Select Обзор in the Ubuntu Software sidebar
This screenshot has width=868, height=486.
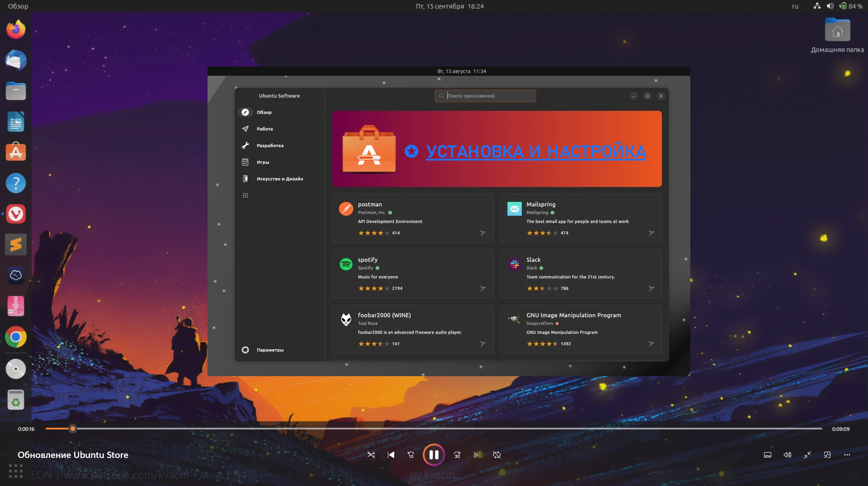(x=279, y=112)
